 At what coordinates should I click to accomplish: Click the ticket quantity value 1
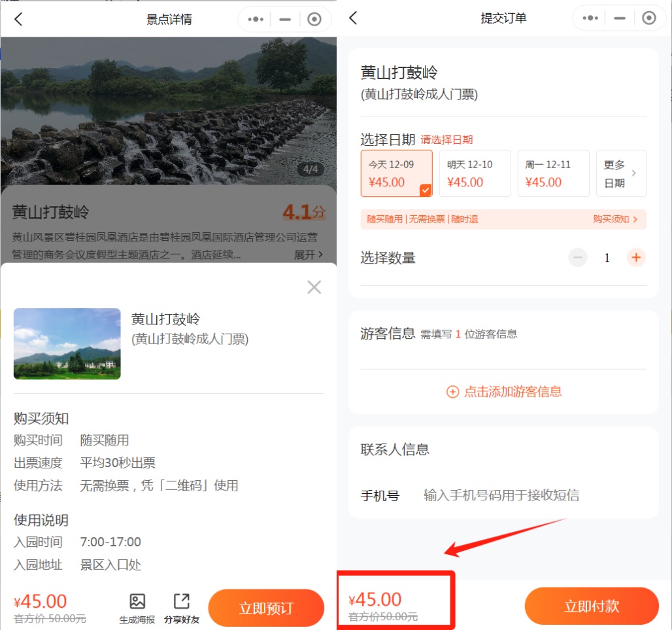pos(607,257)
